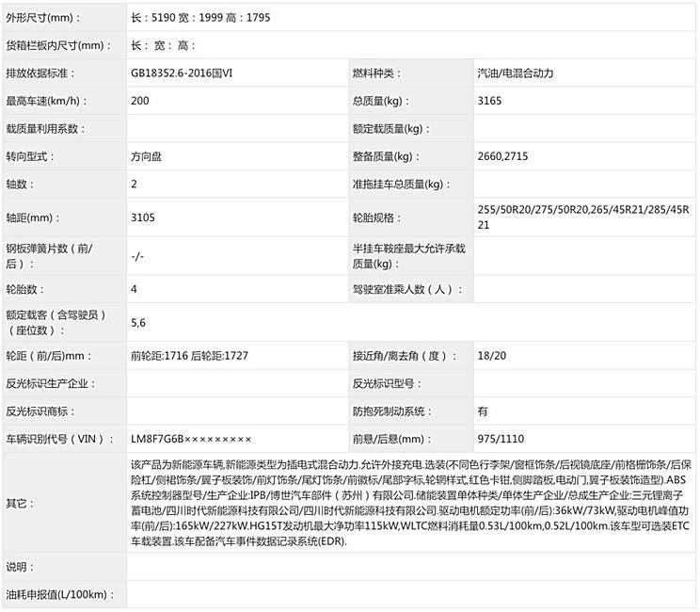Select curb weight value 2660,2715
This screenshot has width=700, height=612.
coord(502,156)
